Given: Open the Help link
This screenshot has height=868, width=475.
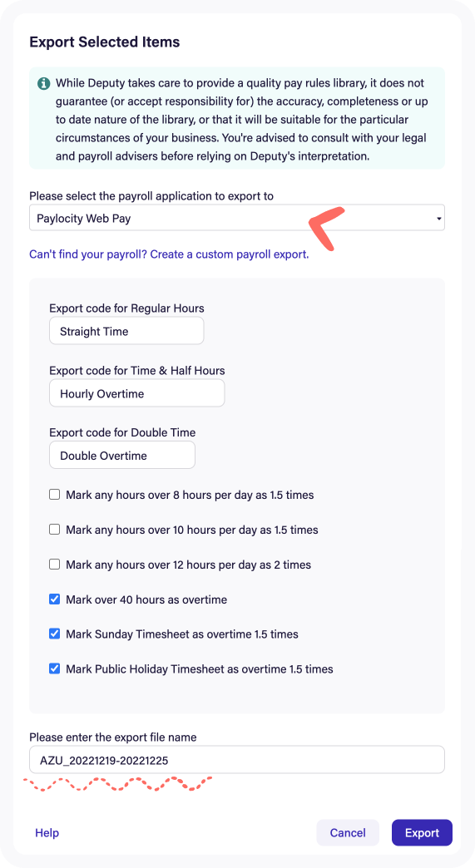Looking at the screenshot, I should point(47,832).
